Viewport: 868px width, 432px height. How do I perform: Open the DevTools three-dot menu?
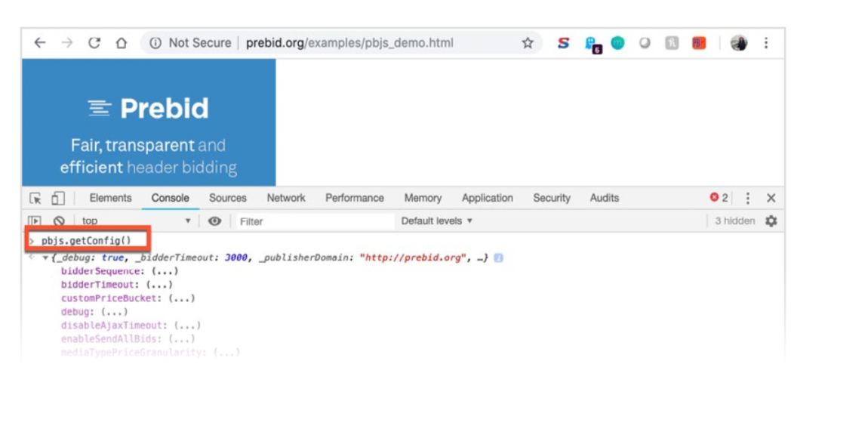point(747,198)
